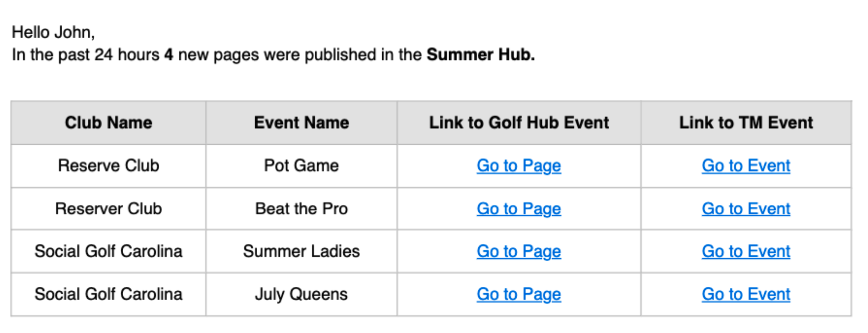Open Go to Event for Summer Ladies
This screenshot has width=868, height=333.
[746, 251]
